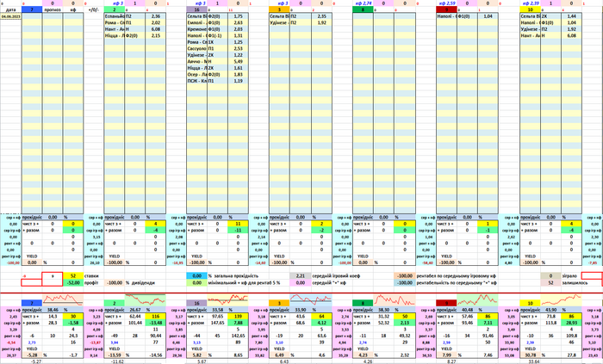Select the top purple header cell numbered 16
Viewport: 603px width, 364px height.
[x=197, y=9]
